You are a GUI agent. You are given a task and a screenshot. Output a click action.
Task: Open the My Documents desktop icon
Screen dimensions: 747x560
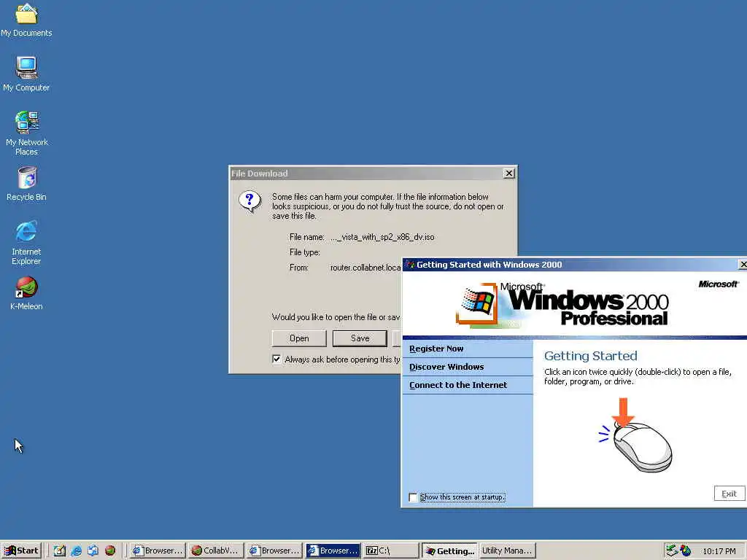[26, 20]
